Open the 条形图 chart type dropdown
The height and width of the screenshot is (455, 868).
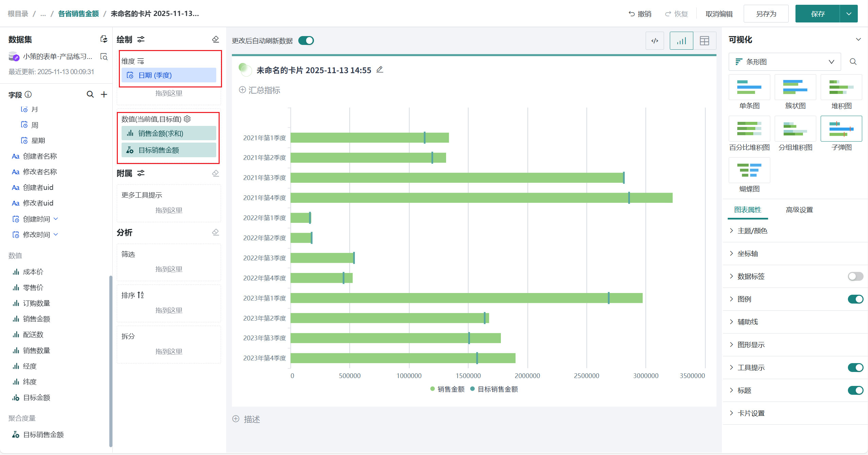coord(785,62)
